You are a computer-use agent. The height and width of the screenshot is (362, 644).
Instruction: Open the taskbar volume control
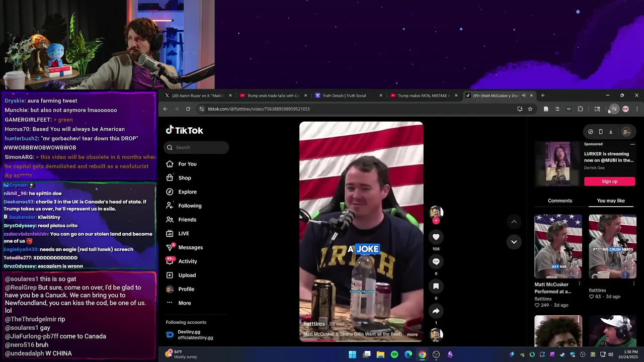click(610, 354)
